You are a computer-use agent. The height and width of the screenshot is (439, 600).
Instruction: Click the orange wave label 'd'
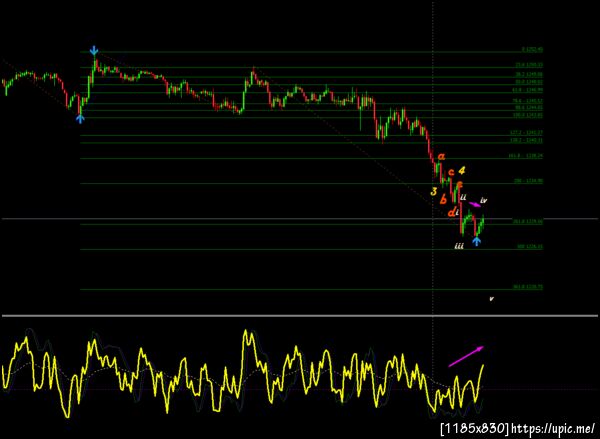click(452, 212)
